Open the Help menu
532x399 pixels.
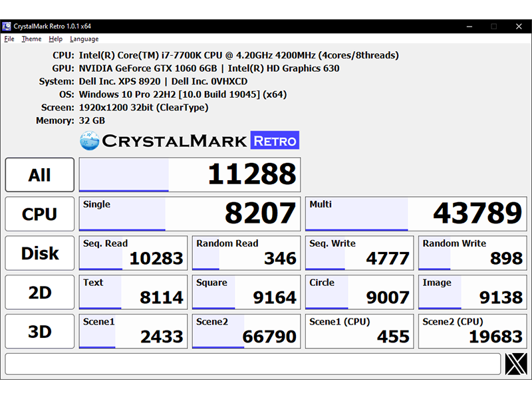tap(55, 39)
